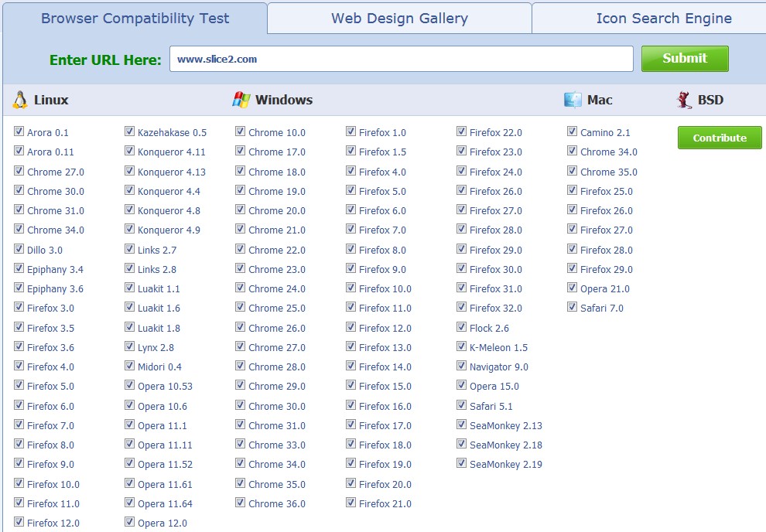
Task: Uncheck the Opera 10.6 checkbox
Action: click(x=129, y=405)
